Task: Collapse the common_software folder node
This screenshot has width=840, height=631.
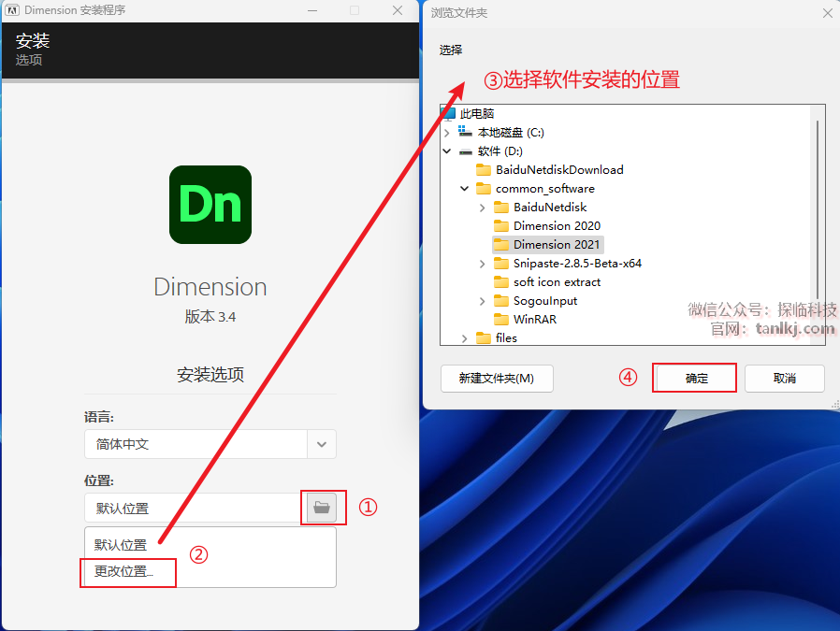Action: tap(465, 189)
